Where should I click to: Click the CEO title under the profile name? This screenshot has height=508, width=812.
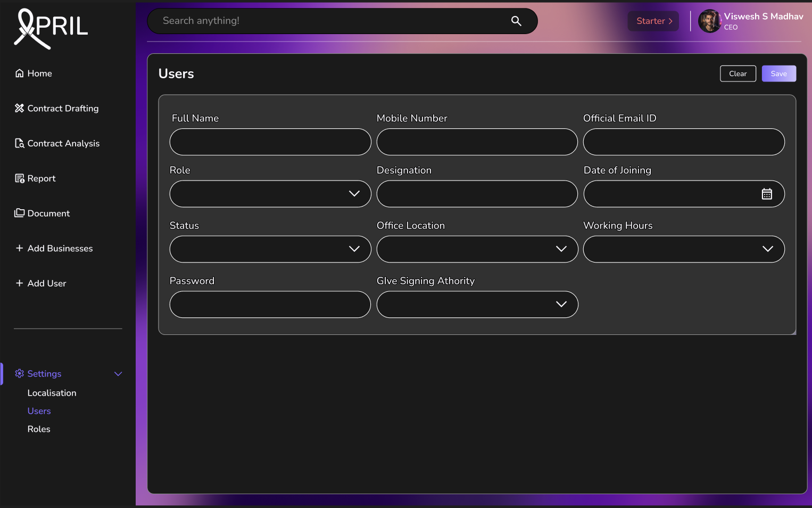[731, 27]
